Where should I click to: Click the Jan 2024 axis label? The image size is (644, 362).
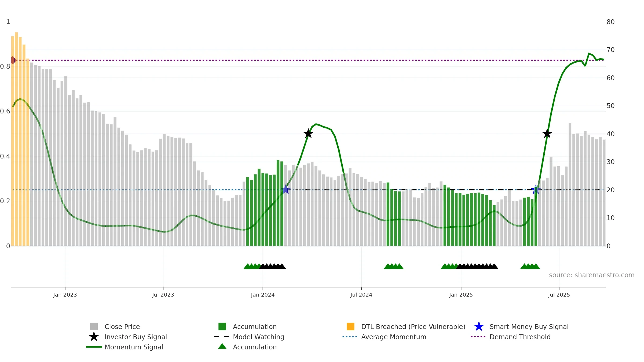click(x=263, y=295)
